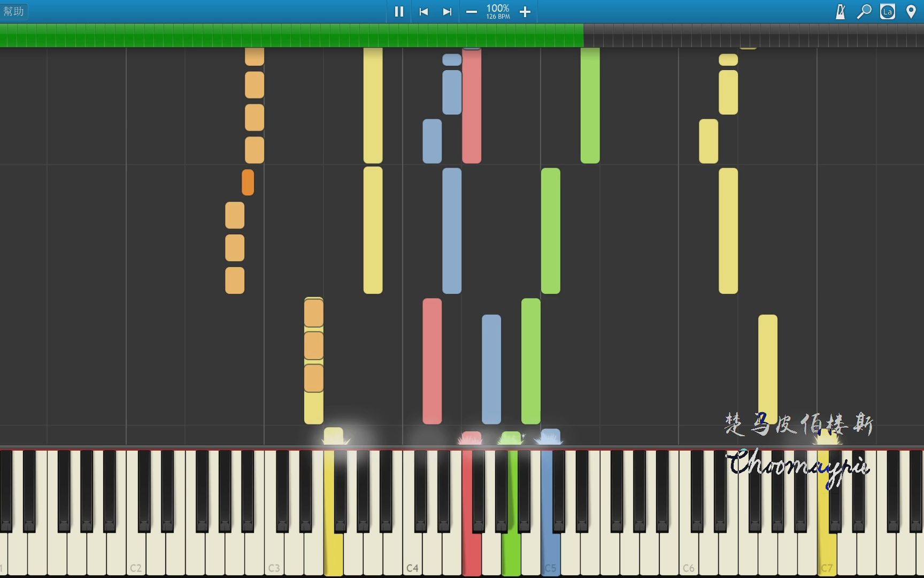
Task: Skip forward to next section
Action: tap(447, 12)
